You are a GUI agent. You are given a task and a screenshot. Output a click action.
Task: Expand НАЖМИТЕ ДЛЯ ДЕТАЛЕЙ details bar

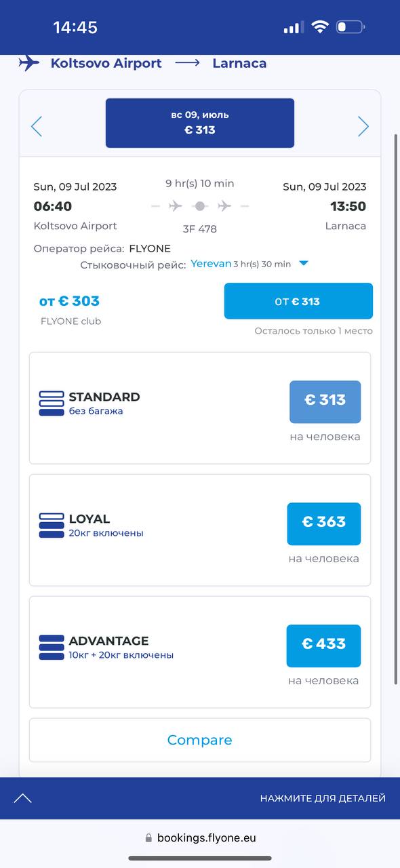pyautogui.click(x=323, y=798)
